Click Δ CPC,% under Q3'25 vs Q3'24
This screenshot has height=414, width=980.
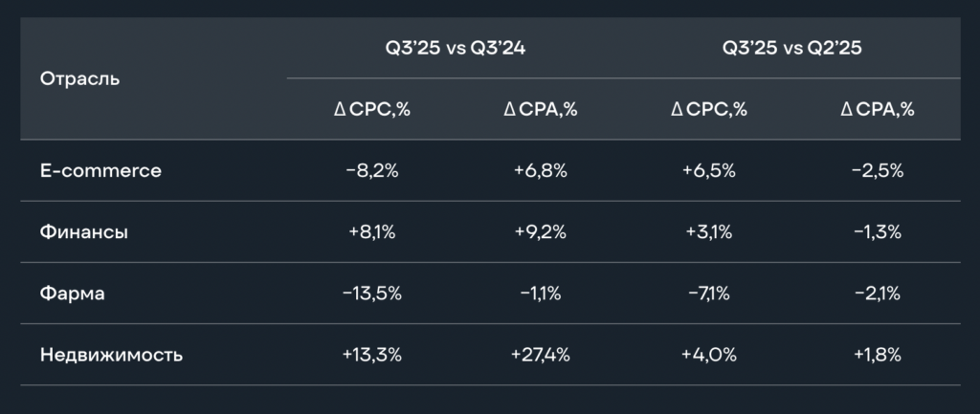click(x=371, y=109)
